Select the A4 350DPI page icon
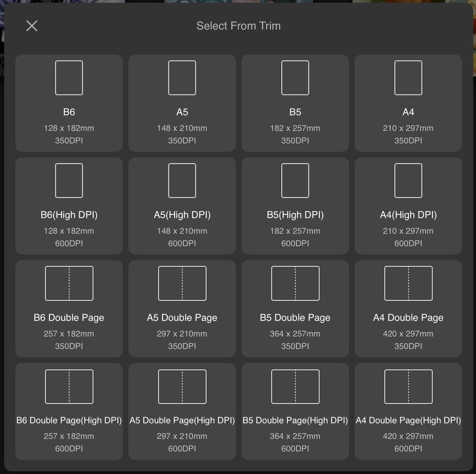The image size is (476, 474). pyautogui.click(x=408, y=78)
